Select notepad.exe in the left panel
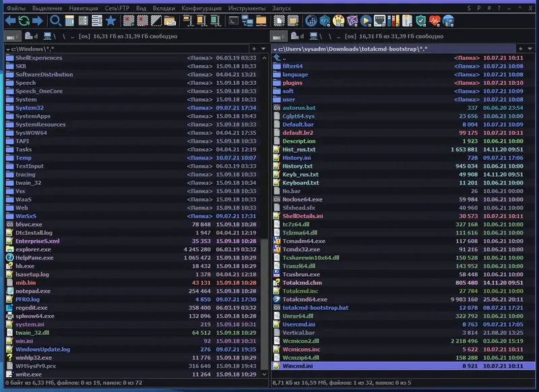Screen dimensions: 539x392 (133, 291)
